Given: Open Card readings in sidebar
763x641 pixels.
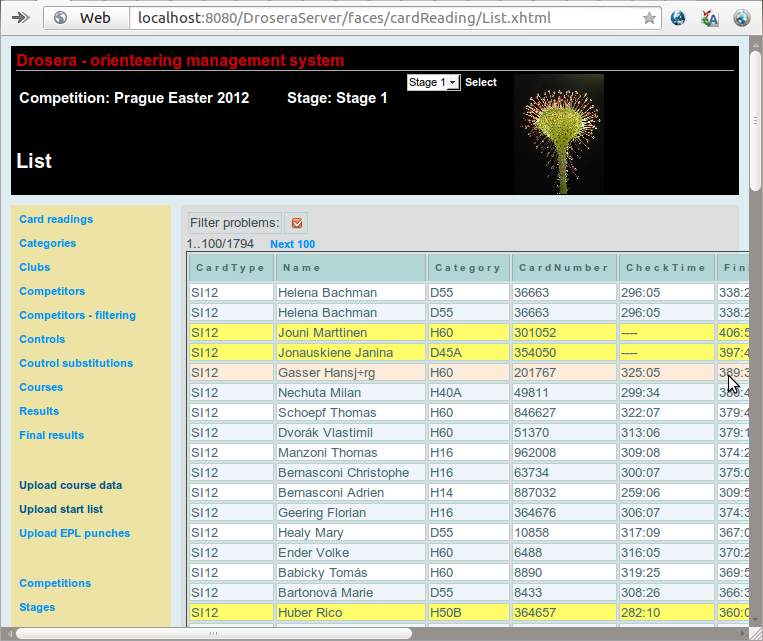Looking at the screenshot, I should pyautogui.click(x=56, y=220).
